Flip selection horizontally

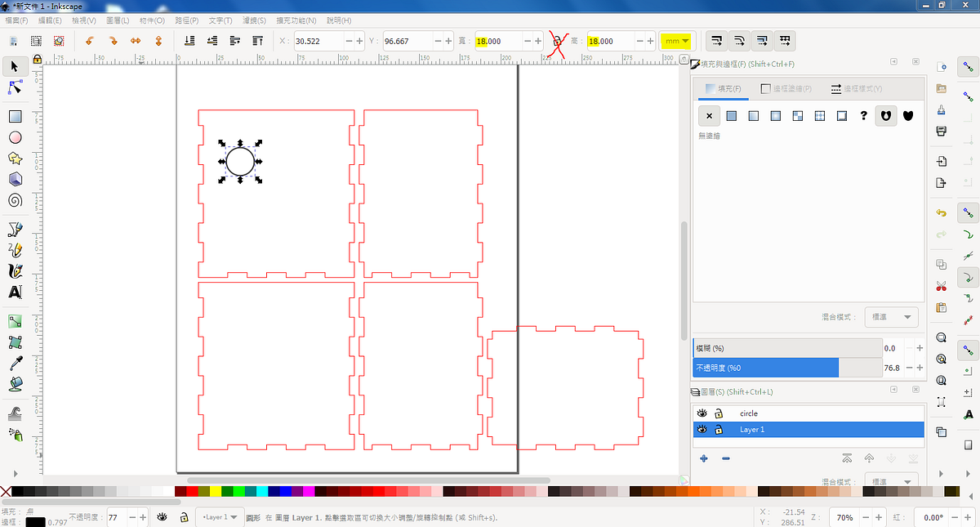(x=136, y=40)
